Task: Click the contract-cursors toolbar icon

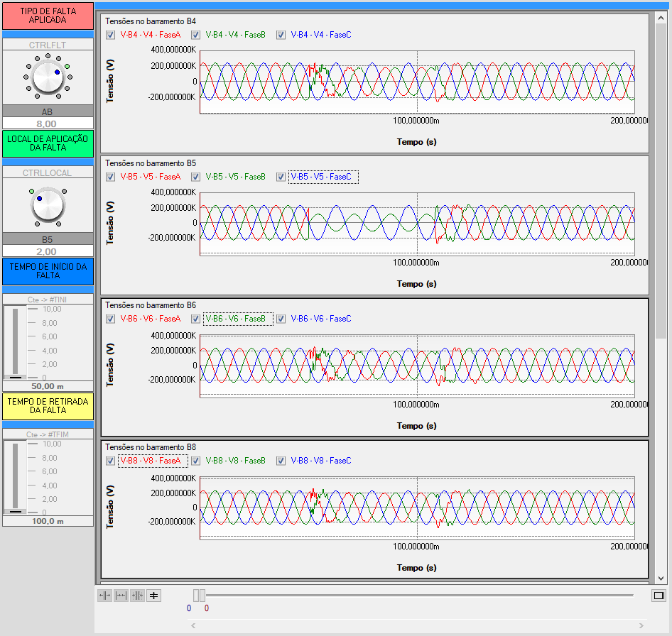Action: coord(121,596)
